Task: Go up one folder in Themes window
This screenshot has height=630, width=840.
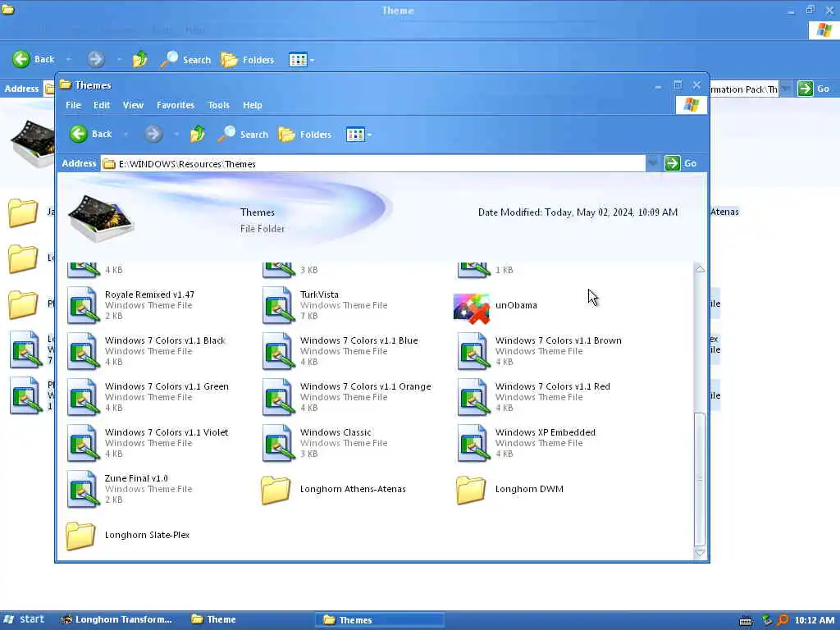Action: click(x=197, y=134)
